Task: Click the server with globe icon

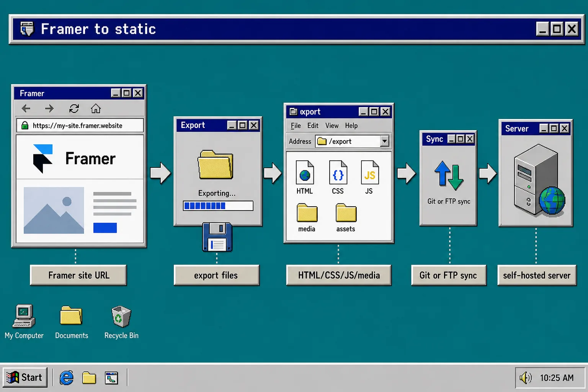Action: 539,180
